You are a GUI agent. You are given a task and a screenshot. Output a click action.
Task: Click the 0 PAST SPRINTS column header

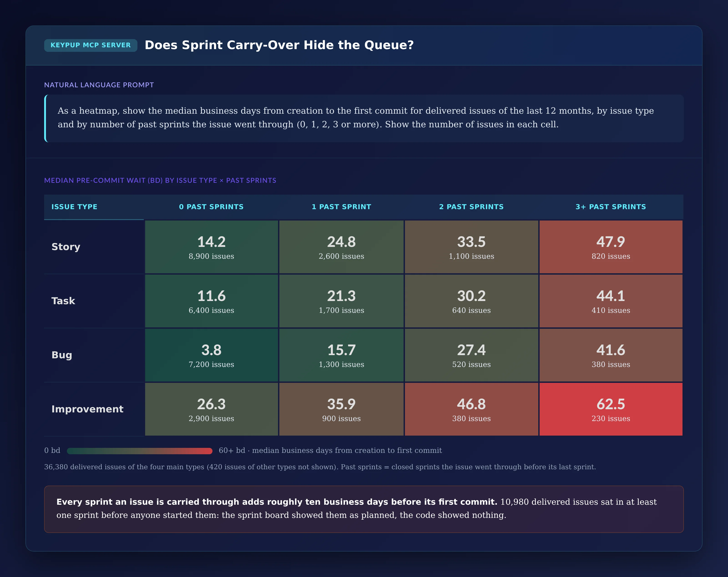point(211,207)
